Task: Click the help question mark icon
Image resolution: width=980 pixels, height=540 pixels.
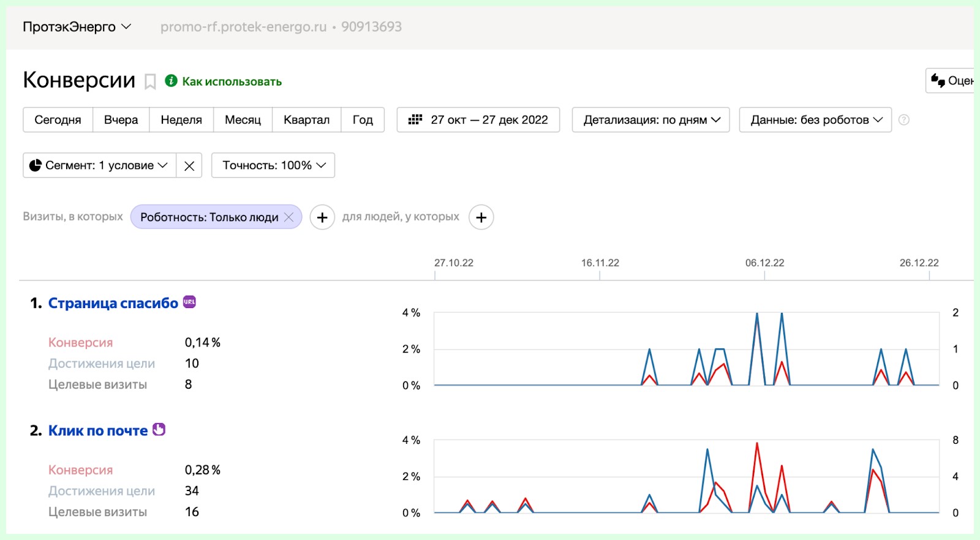Action: 903,120
